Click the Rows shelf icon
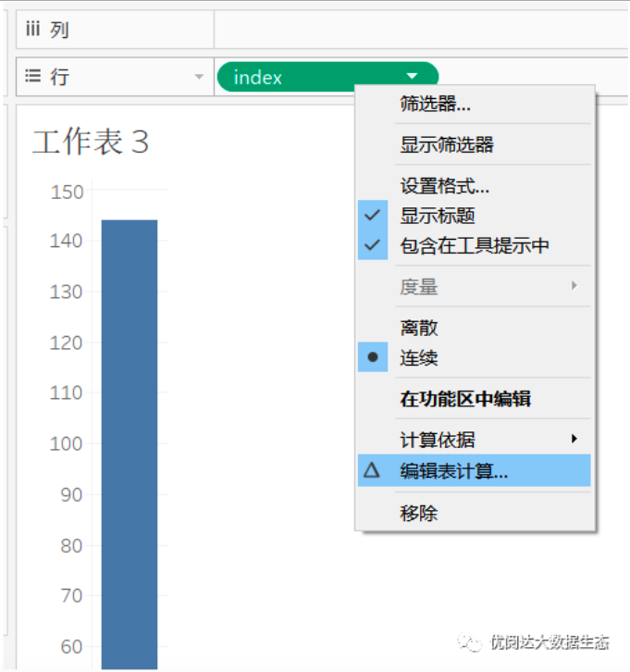630x672 pixels. [32, 77]
